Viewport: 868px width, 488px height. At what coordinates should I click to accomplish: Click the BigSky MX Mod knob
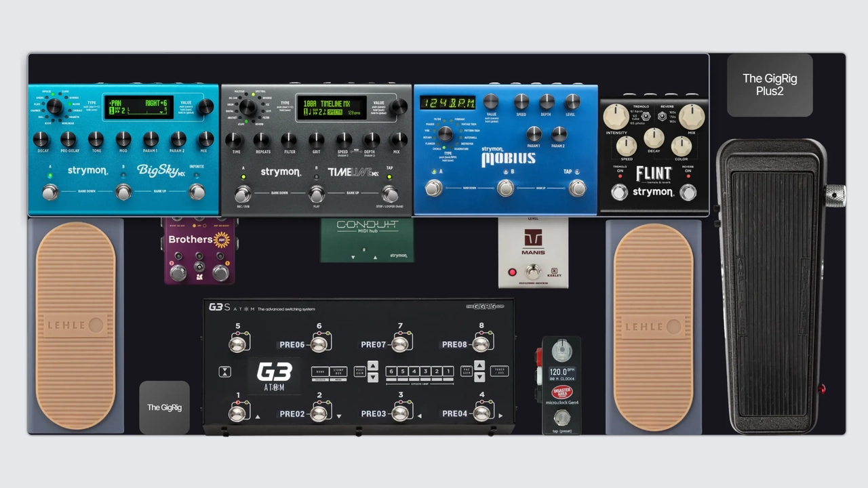point(123,139)
